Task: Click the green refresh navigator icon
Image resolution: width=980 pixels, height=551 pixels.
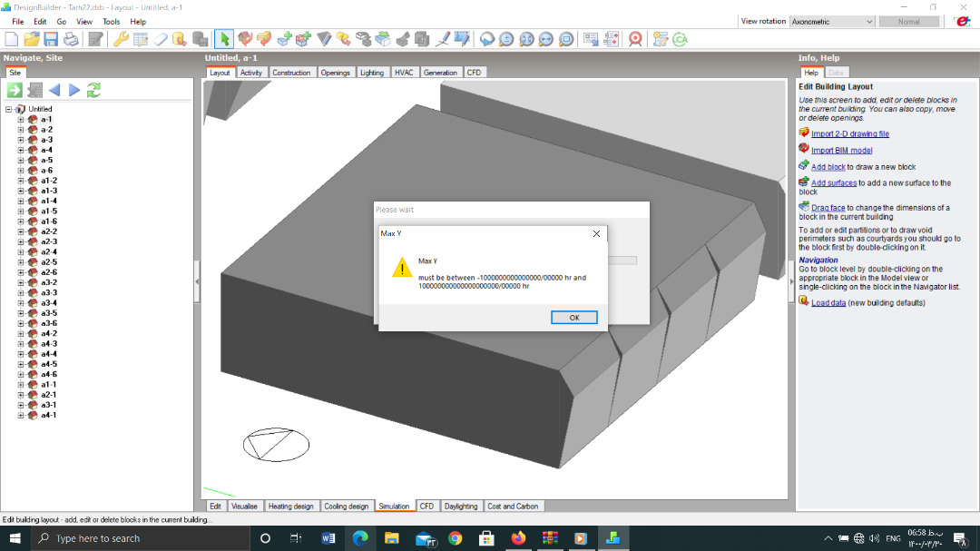Action: [x=93, y=90]
